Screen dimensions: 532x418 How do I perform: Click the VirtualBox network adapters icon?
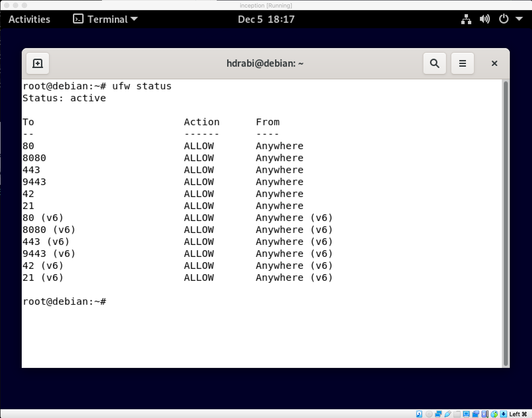tap(438, 414)
